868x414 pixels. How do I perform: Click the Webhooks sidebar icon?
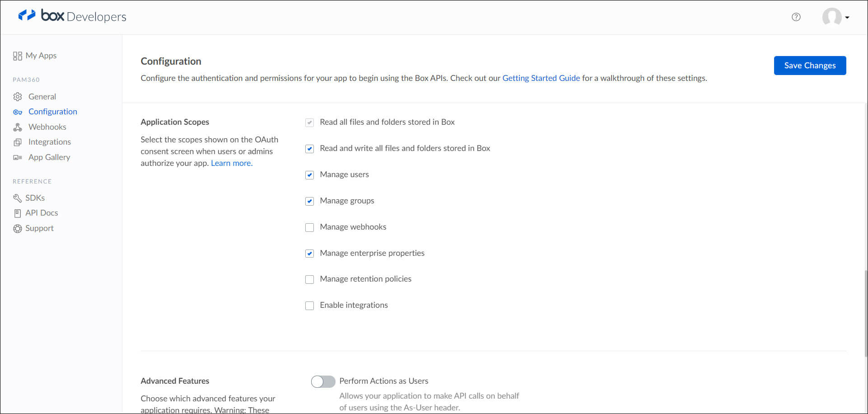(18, 127)
